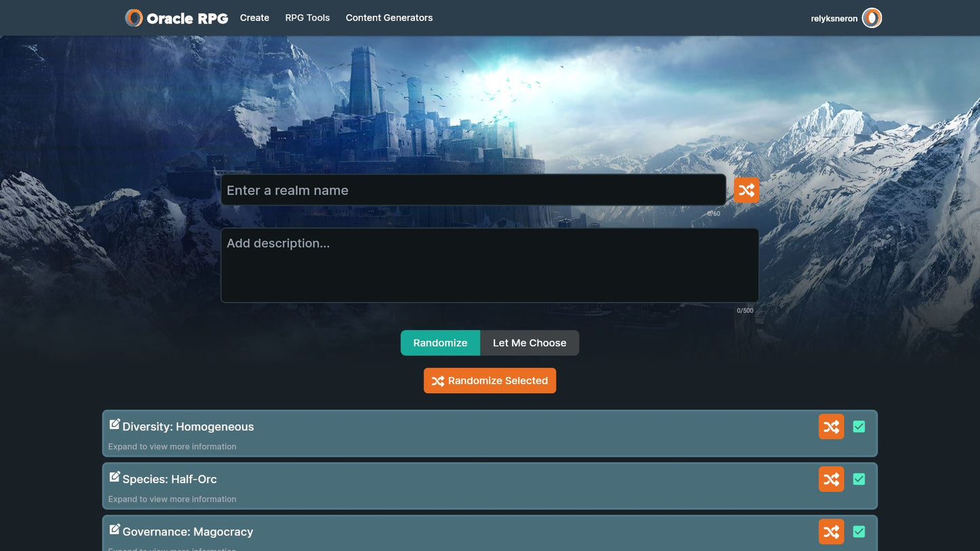Viewport: 980px width, 551px height.
Task: Click the edit icon beside Species
Action: [x=115, y=477]
